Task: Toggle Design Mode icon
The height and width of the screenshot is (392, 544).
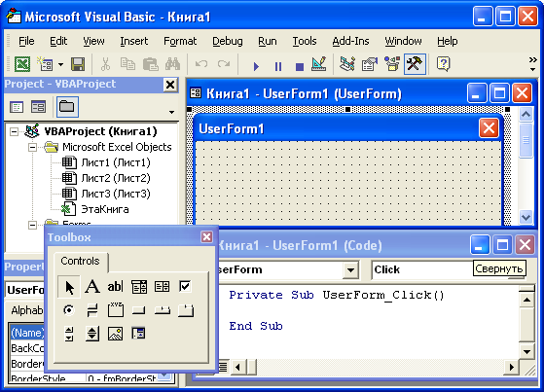Action: [319, 64]
